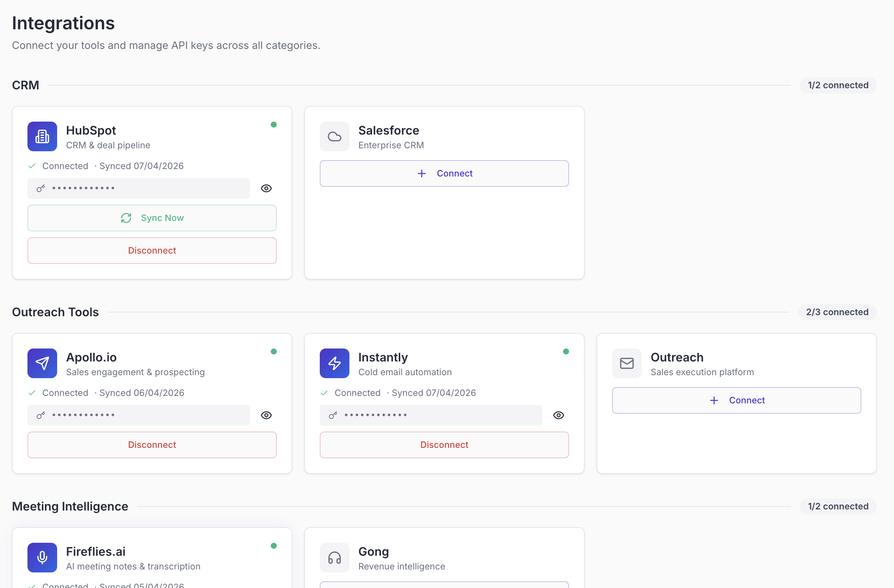Click the Salesforce cloud icon
894x588 pixels.
tap(334, 136)
